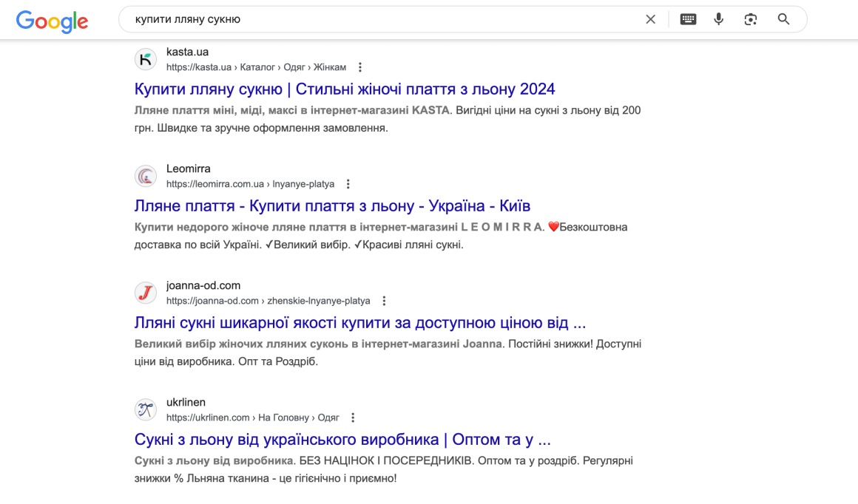Image resolution: width=858 pixels, height=504 pixels.
Task: Open more options menu for kasta.ua result
Action: tap(360, 67)
